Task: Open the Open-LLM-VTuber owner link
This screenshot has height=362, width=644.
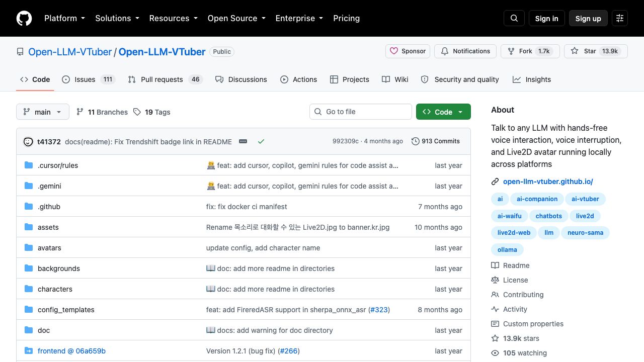Action: [x=70, y=52]
